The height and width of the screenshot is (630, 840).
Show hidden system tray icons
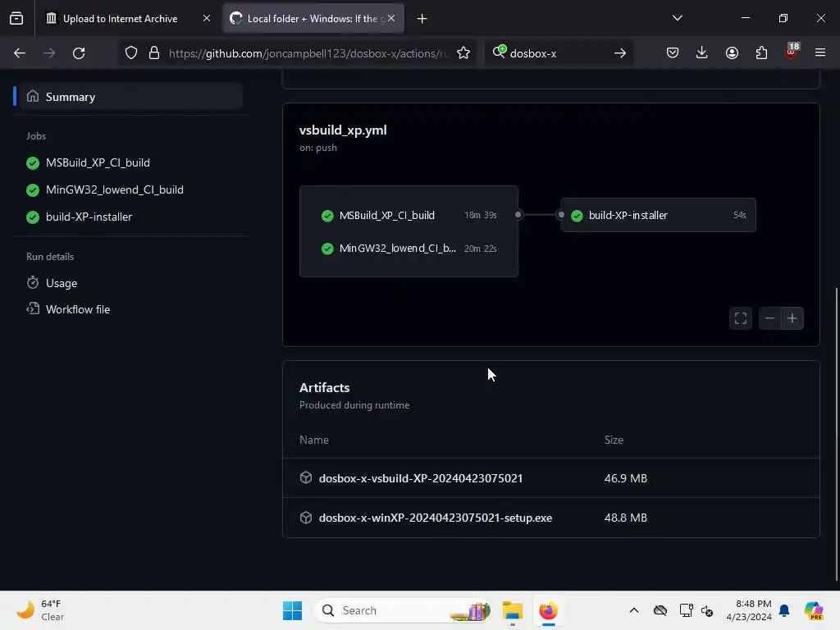634,610
